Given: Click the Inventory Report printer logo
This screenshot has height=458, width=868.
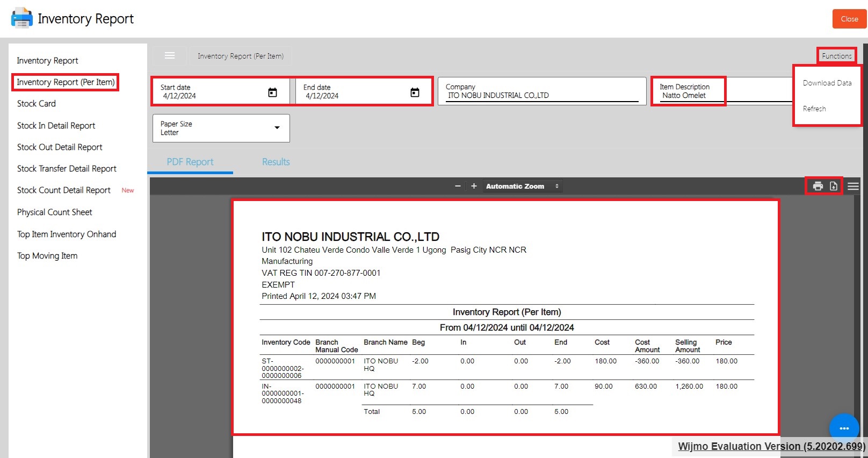Looking at the screenshot, I should point(21,18).
